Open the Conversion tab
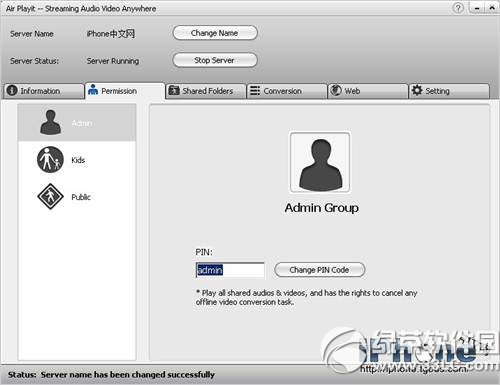This screenshot has width=500, height=385. click(x=287, y=91)
